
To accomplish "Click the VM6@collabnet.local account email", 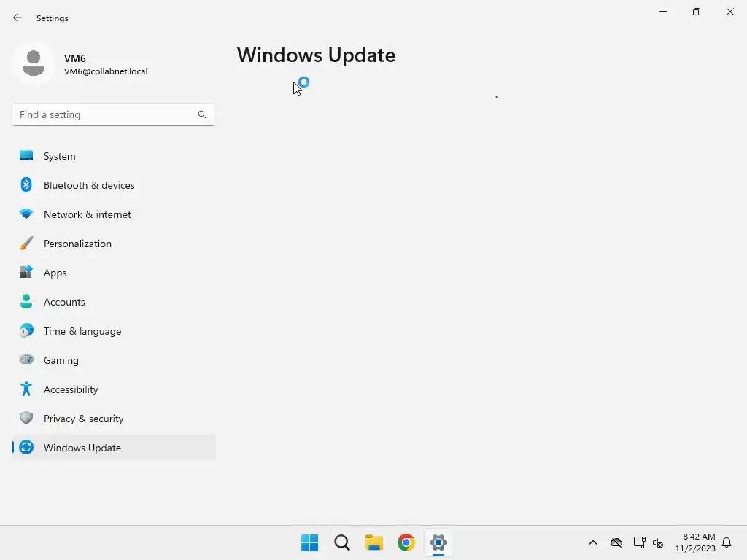I will pyautogui.click(x=106, y=71).
